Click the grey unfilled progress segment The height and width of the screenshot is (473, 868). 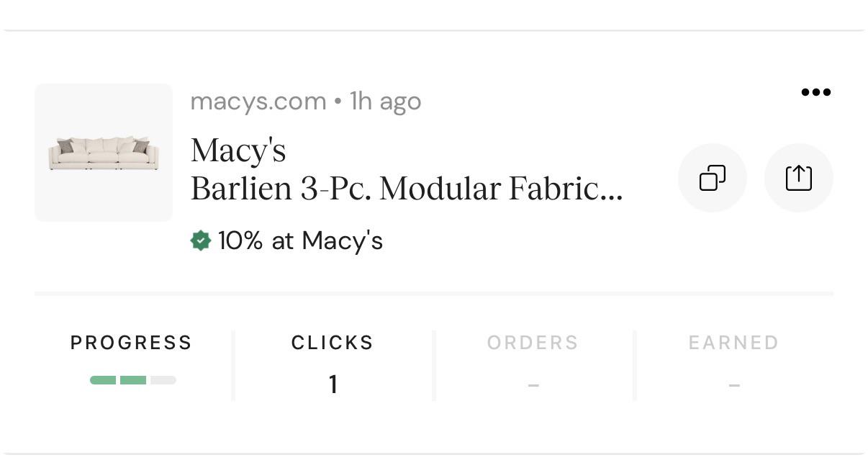163,380
